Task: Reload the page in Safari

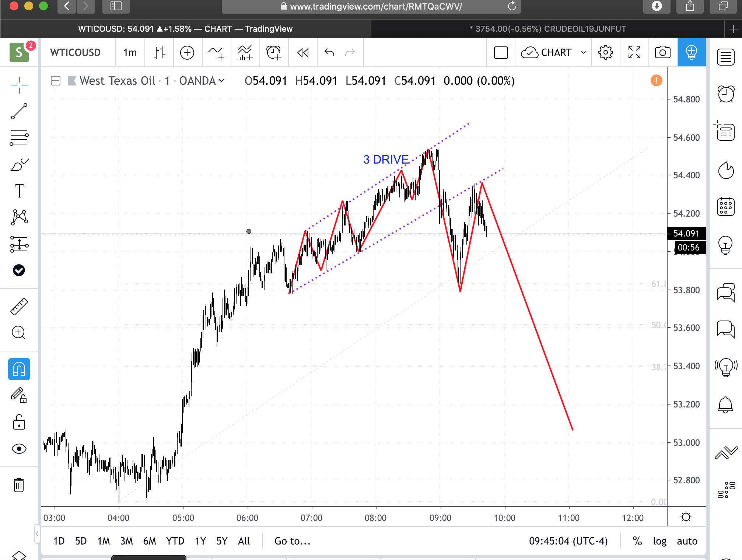Action: click(512, 6)
